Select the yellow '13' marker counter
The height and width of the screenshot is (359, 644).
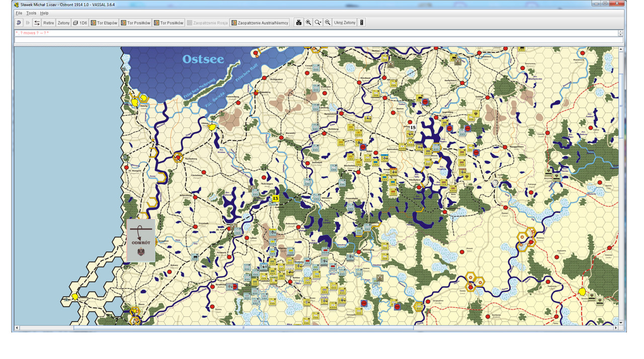tap(275, 198)
